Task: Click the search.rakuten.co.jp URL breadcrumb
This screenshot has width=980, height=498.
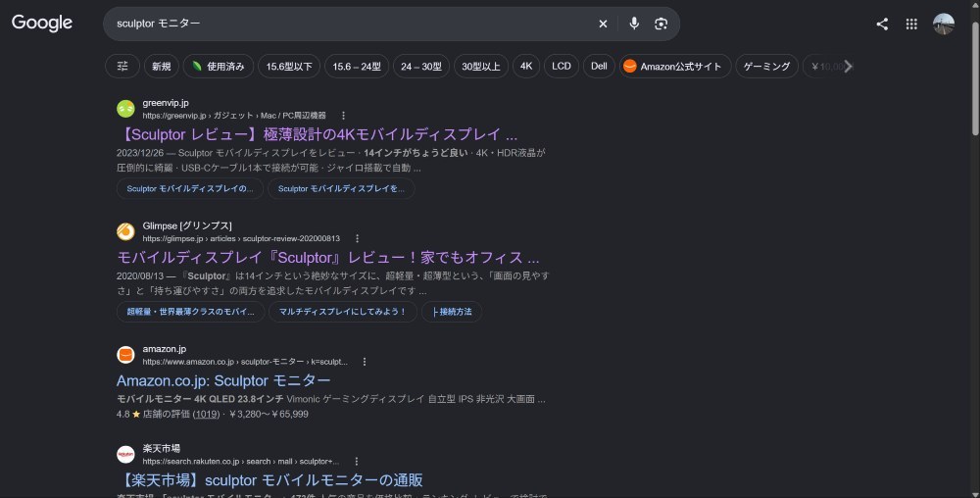Action: (x=241, y=461)
